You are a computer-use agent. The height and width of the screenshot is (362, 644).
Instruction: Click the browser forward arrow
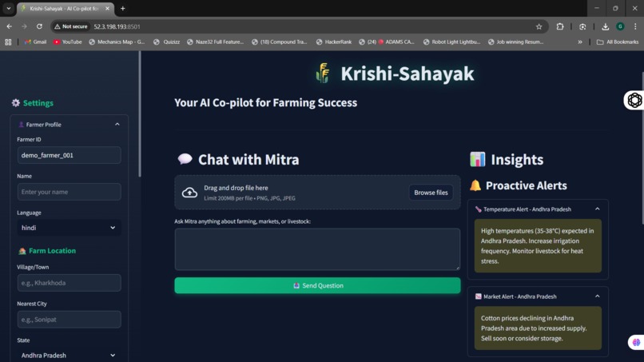pos(24,26)
